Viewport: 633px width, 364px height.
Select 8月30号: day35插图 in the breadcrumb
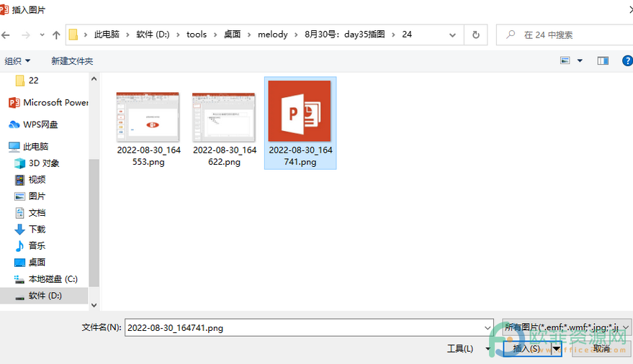(x=345, y=35)
